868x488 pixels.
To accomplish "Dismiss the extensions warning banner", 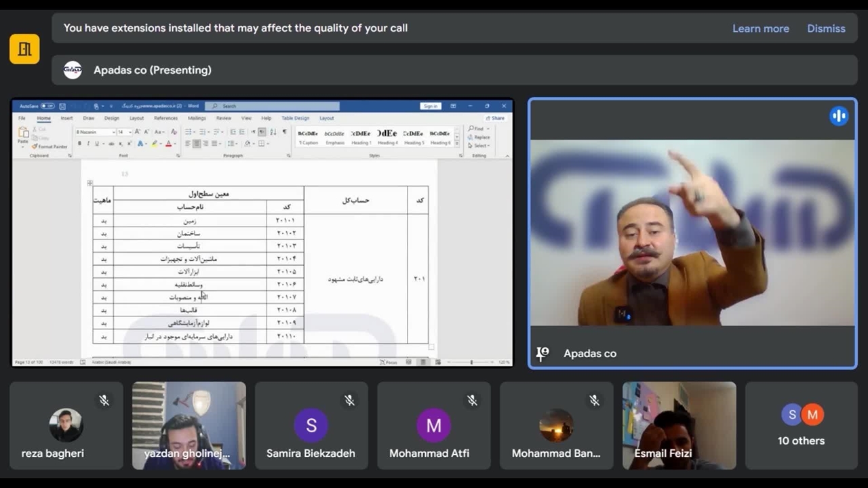I will pyautogui.click(x=825, y=28).
